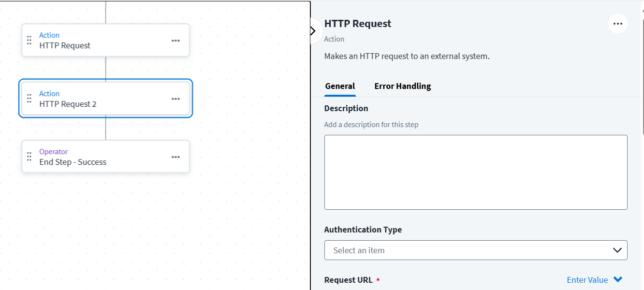Open more options for HTTP Request step

point(176,41)
